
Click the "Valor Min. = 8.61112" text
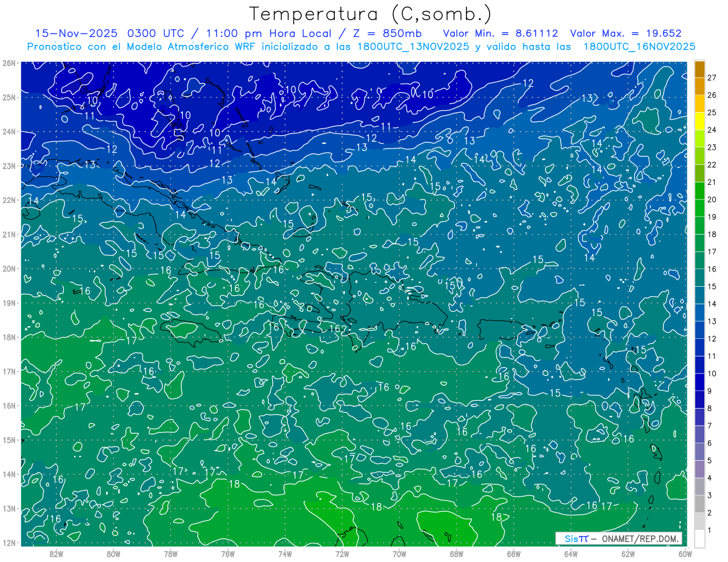502,33
